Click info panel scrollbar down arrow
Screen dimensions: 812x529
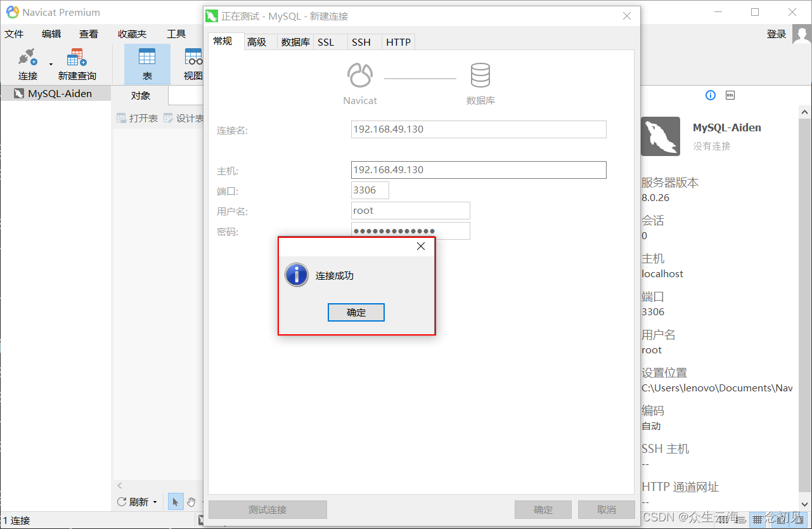click(x=805, y=504)
